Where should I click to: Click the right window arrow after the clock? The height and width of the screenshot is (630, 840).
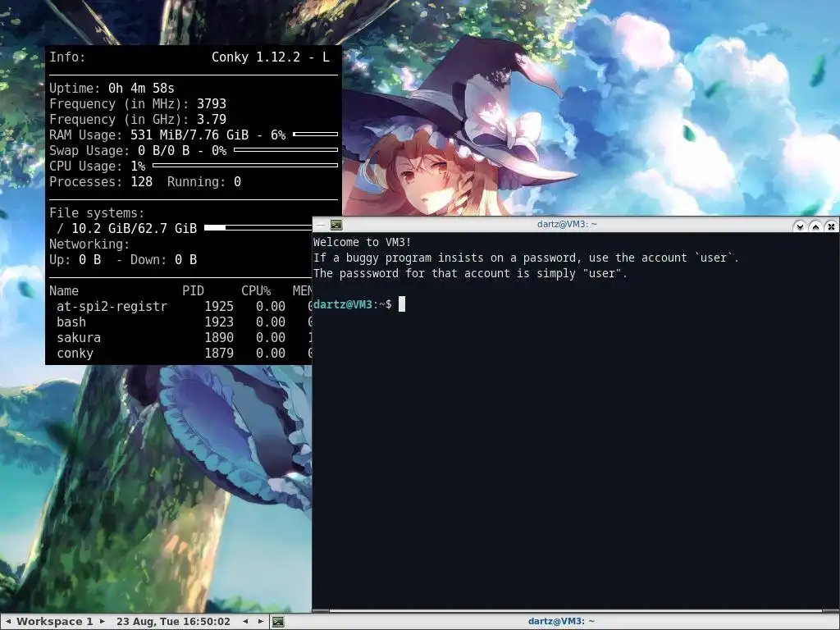(x=260, y=622)
